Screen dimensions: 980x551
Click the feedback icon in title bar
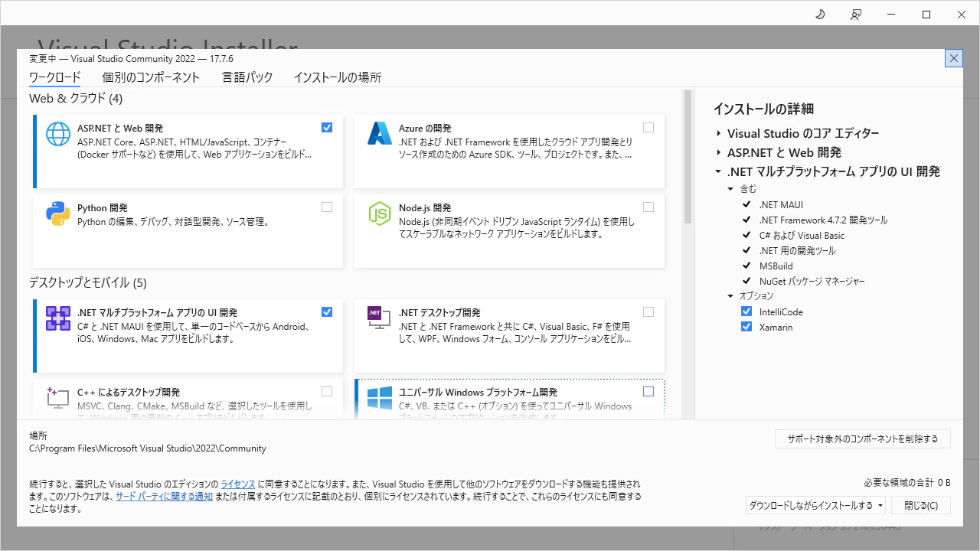click(856, 15)
